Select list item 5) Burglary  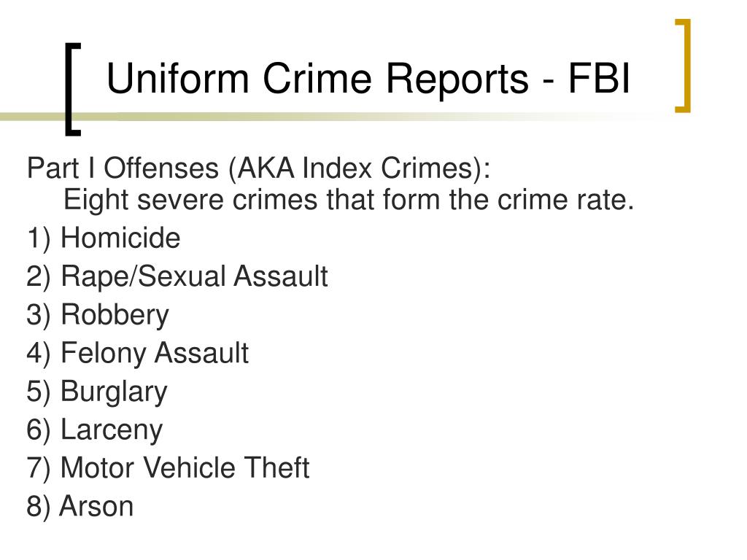pos(97,392)
